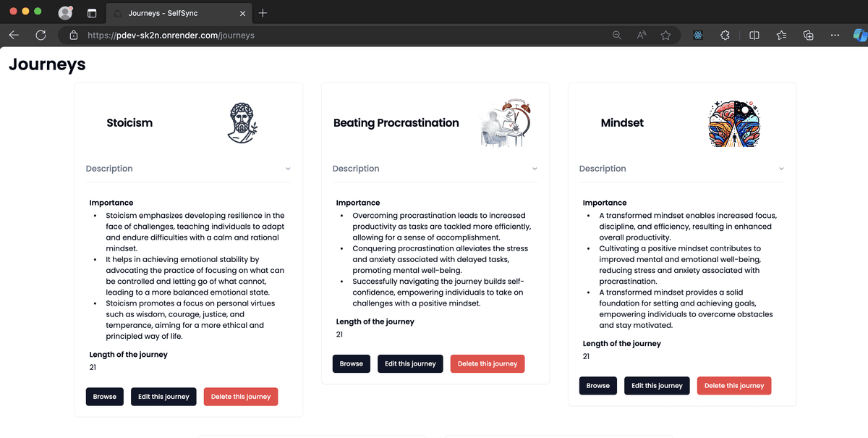This screenshot has width=868, height=438.
Task: Toggle split screen view icon
Action: (x=754, y=35)
